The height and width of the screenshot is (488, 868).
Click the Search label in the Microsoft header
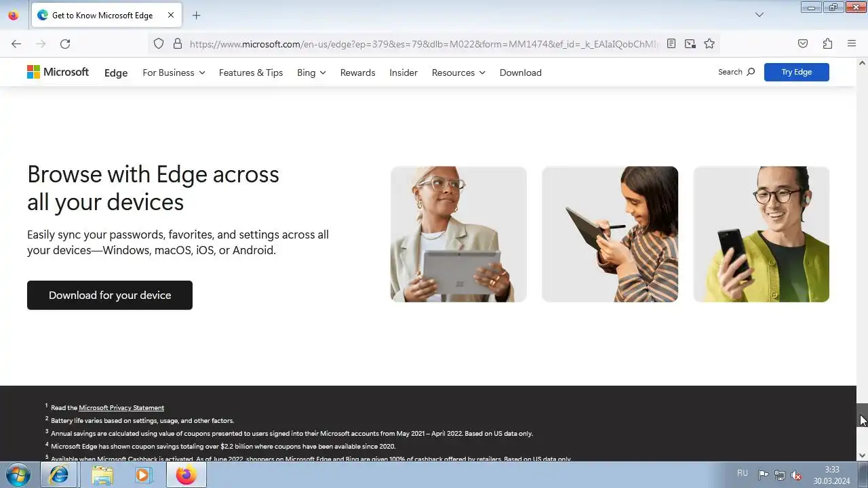pyautogui.click(x=730, y=72)
